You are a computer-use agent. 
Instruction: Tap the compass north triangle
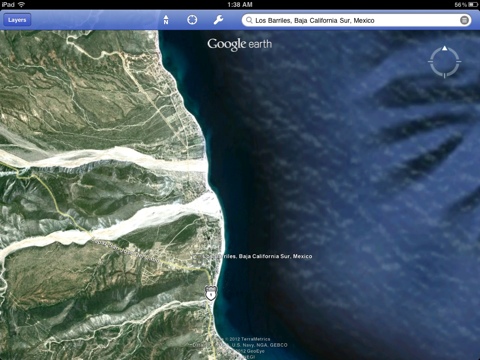click(x=445, y=48)
